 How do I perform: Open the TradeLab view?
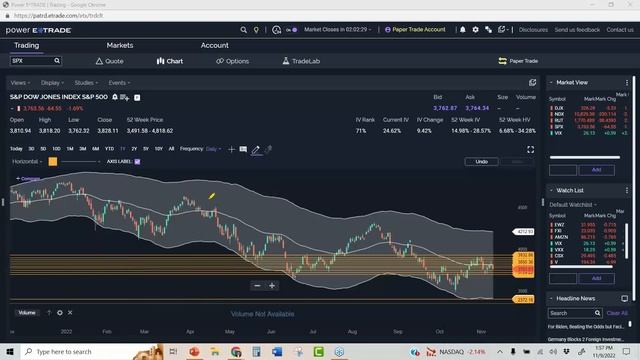pos(301,61)
